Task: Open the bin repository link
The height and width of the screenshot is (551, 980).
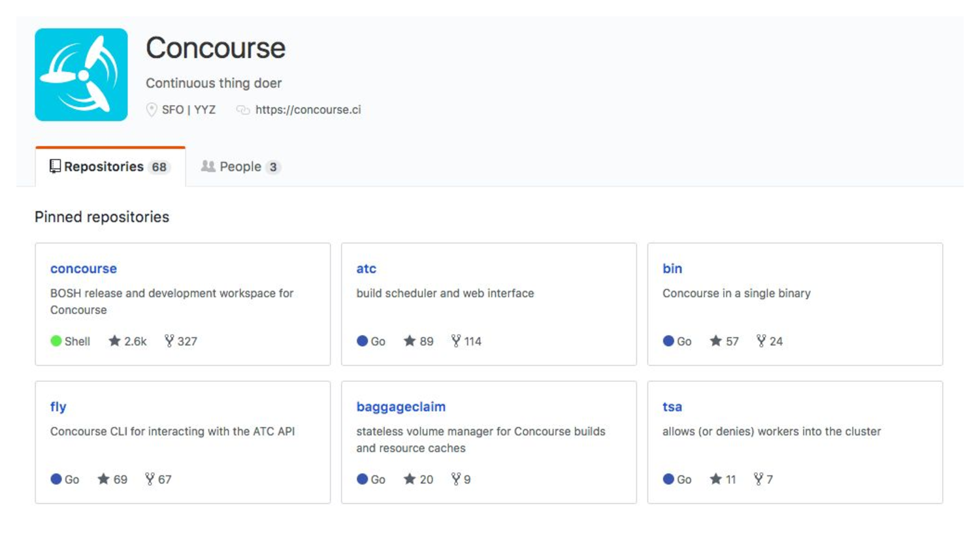Action: [672, 268]
